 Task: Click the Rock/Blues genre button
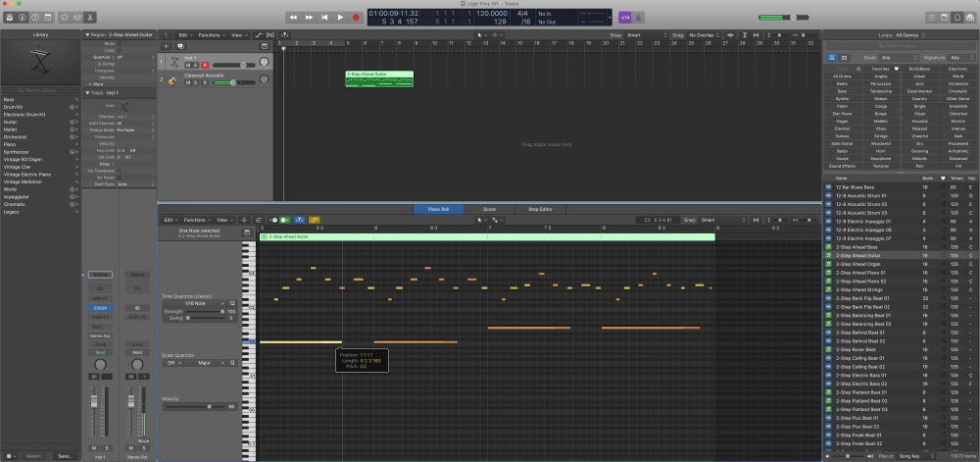coord(919,69)
